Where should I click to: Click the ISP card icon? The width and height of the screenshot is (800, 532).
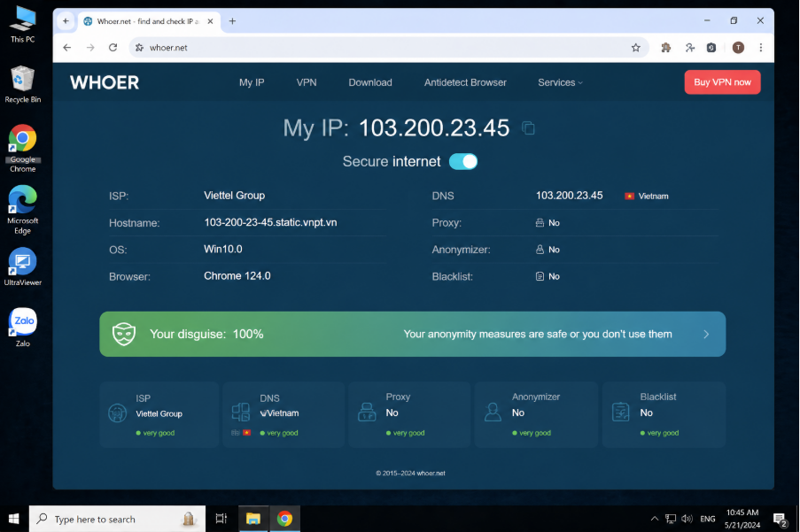click(x=117, y=412)
